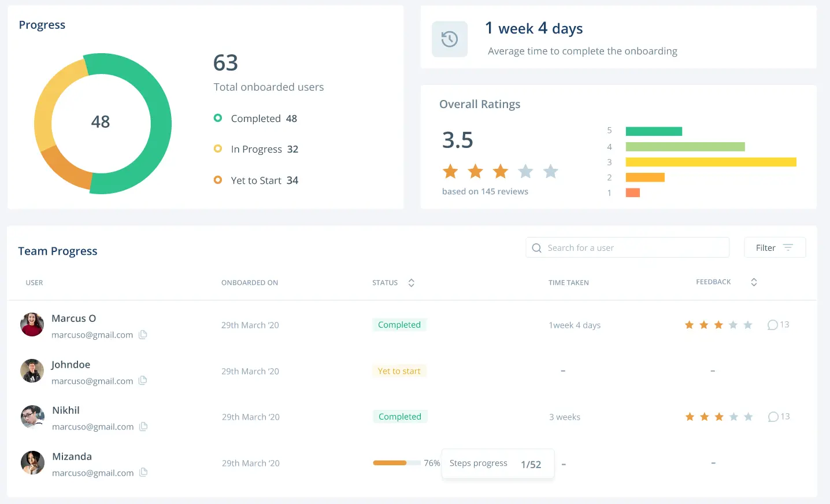Click the Time Taken column header

568,283
